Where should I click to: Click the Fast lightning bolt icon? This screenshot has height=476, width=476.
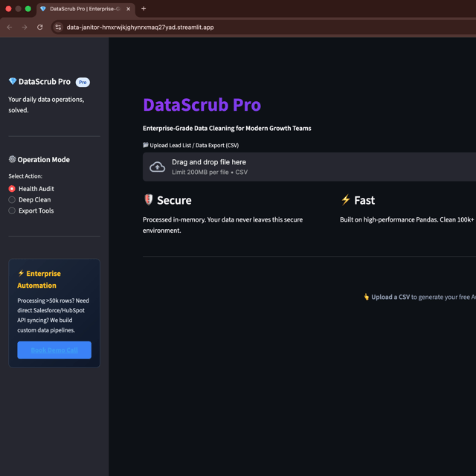coord(346,200)
